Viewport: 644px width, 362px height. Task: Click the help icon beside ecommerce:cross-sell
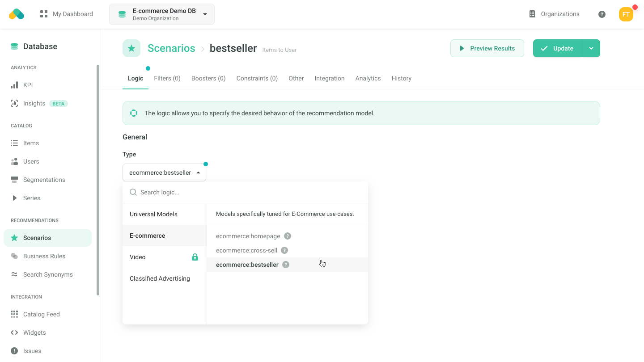284,250
